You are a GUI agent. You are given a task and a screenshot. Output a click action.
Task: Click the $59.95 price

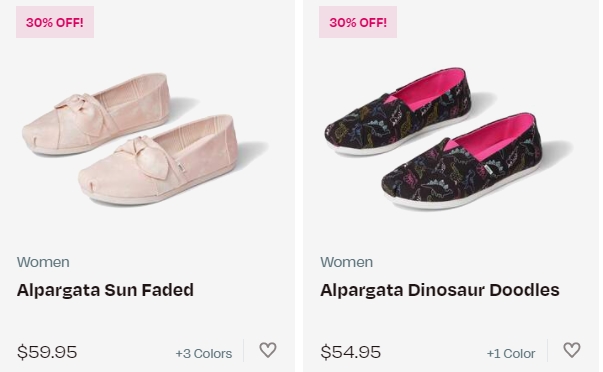47,352
